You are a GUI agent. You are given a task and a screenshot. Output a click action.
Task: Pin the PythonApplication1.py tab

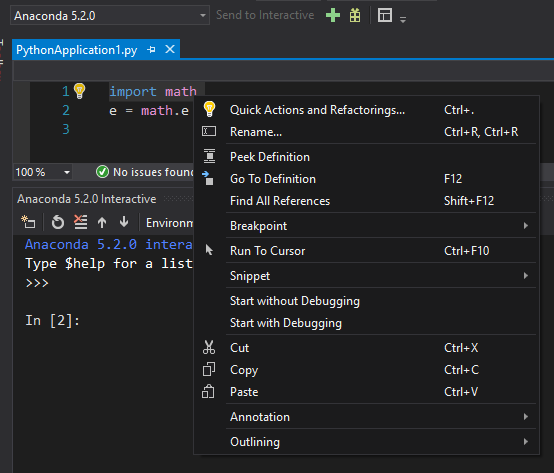click(151, 49)
